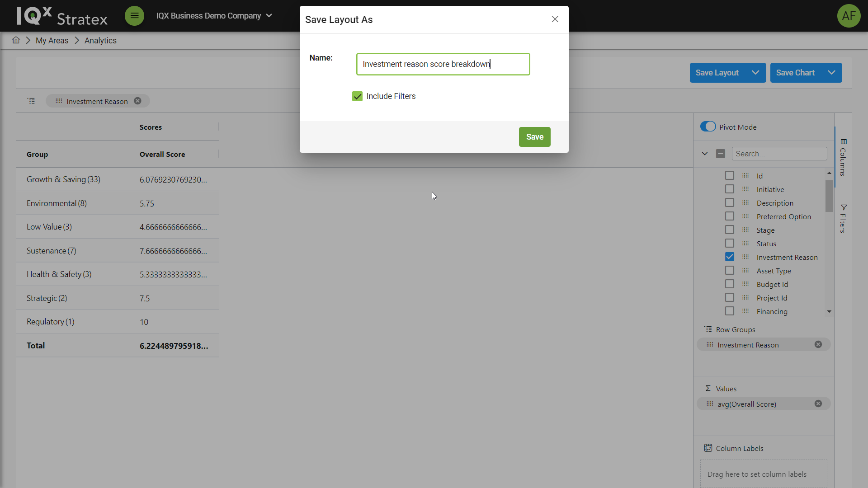Open the Columns side tab
The height and width of the screenshot is (488, 868).
click(843, 158)
